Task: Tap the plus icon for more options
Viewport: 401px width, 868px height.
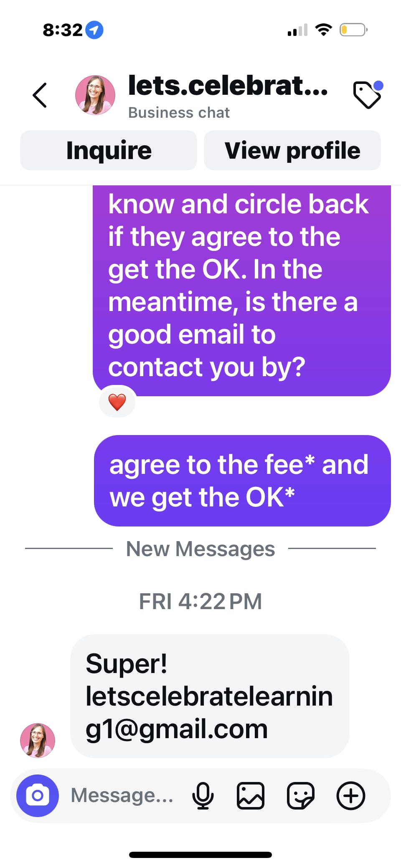Action: (x=351, y=796)
